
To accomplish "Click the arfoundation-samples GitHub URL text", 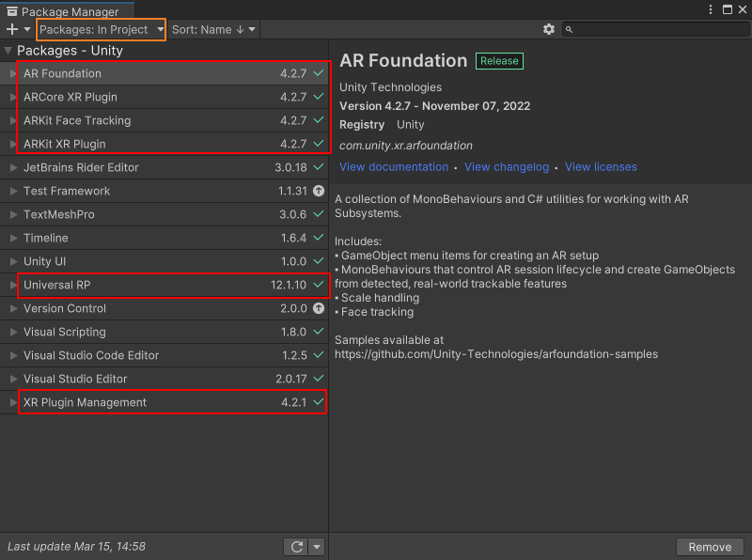I will point(496,354).
